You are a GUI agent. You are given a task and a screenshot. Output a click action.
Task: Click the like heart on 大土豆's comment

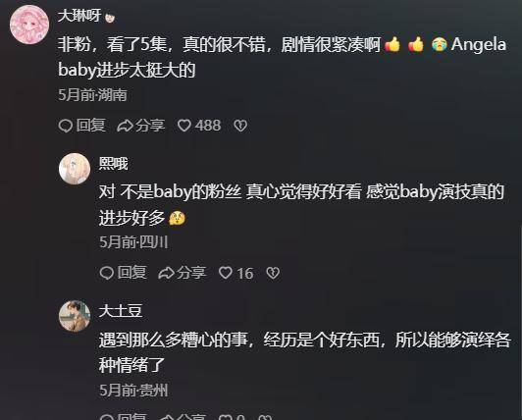(226, 418)
